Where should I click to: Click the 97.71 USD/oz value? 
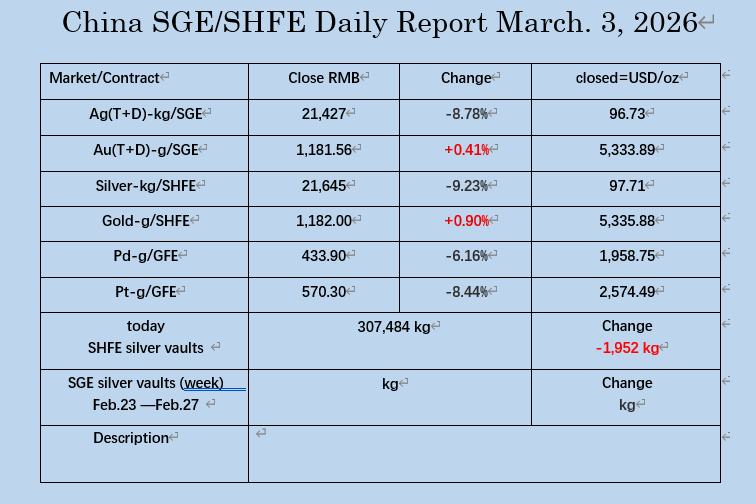click(626, 185)
